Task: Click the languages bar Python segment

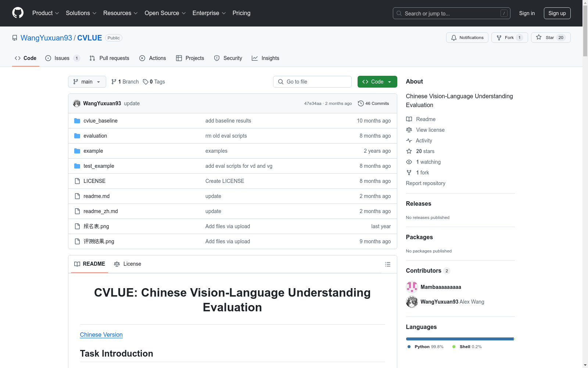Action: coord(460,339)
